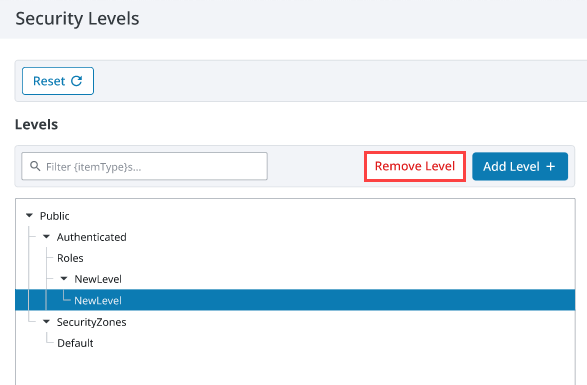Click the highlighted child NewLevel row
587x385 pixels.
click(295, 300)
